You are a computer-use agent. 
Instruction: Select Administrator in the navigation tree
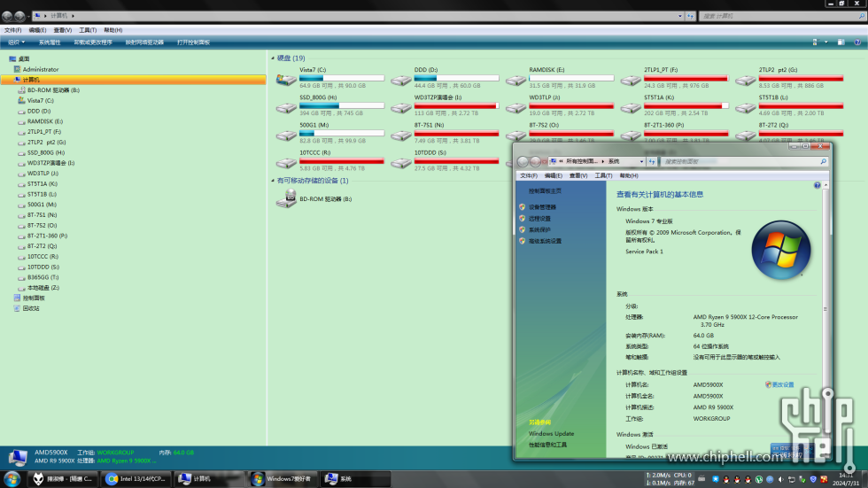[41, 69]
